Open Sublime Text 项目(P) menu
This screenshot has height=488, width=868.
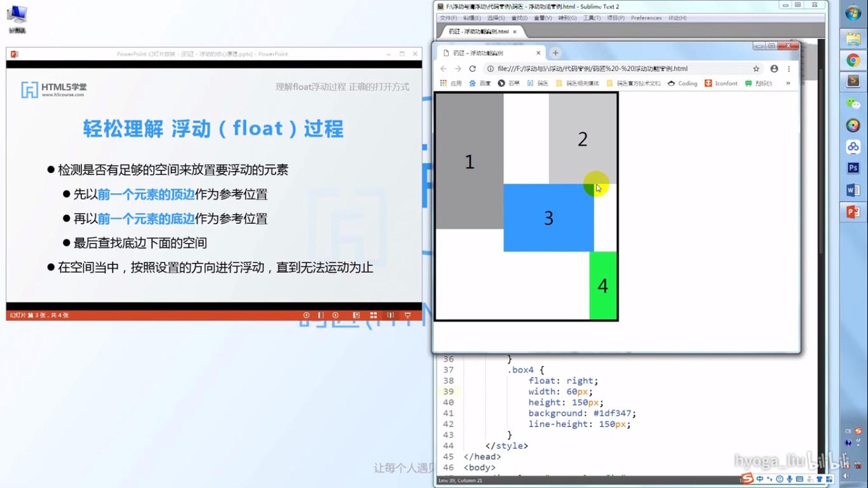(x=615, y=18)
